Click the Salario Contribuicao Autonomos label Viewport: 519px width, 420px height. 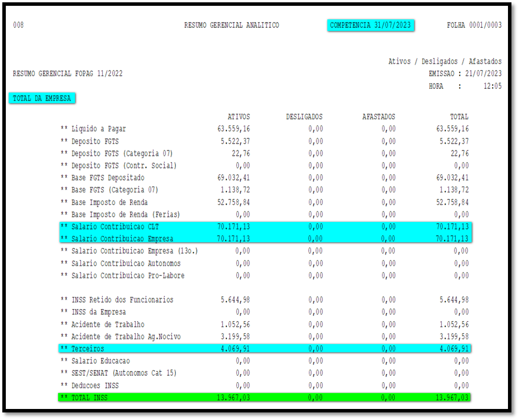pos(126,264)
